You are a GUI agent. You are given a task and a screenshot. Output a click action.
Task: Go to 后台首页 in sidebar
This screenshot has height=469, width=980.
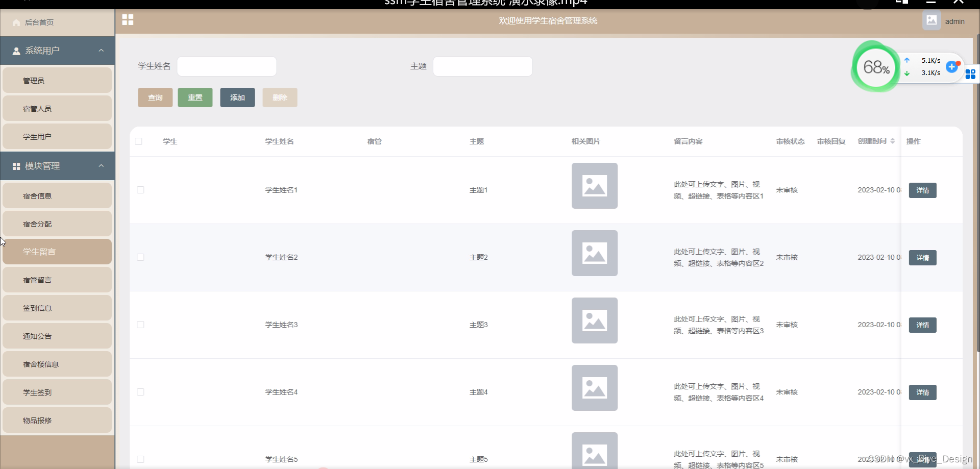coord(57,22)
